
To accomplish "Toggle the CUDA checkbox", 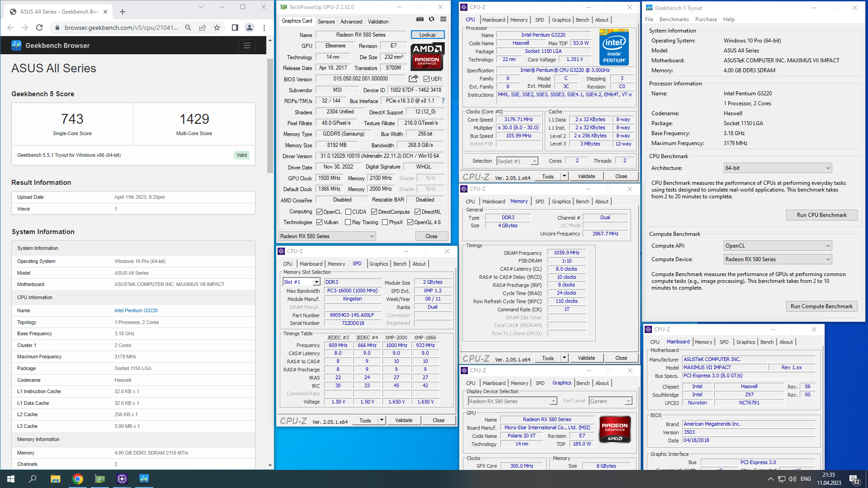I will 348,212.
